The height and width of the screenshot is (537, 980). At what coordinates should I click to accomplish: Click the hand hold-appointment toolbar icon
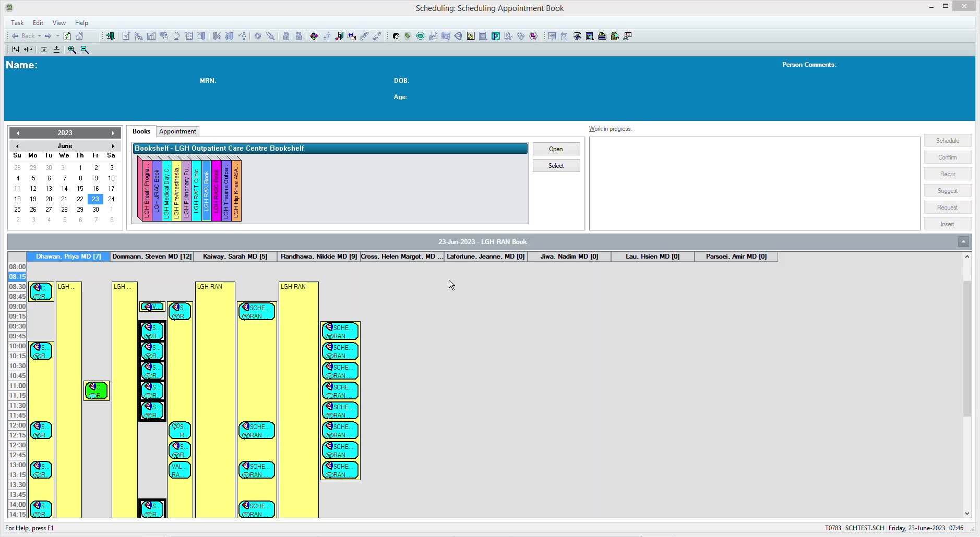pyautogui.click(x=176, y=36)
